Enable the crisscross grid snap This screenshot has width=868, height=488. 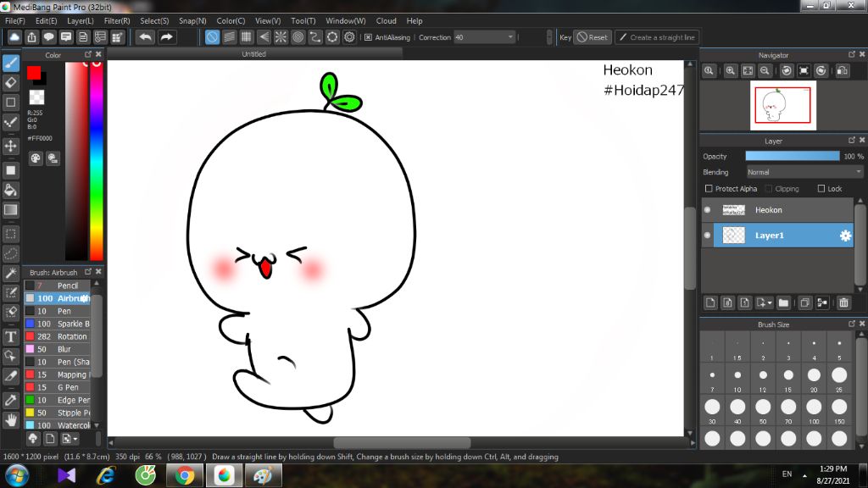(x=247, y=37)
